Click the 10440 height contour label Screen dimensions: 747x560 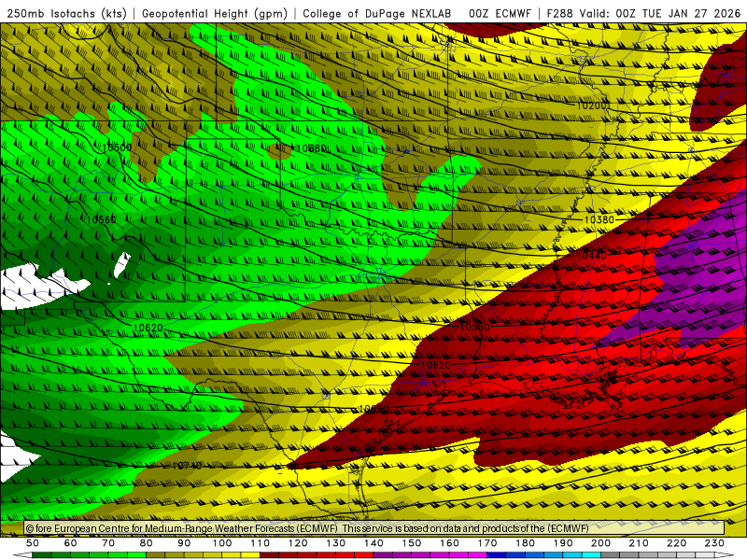tap(592, 256)
